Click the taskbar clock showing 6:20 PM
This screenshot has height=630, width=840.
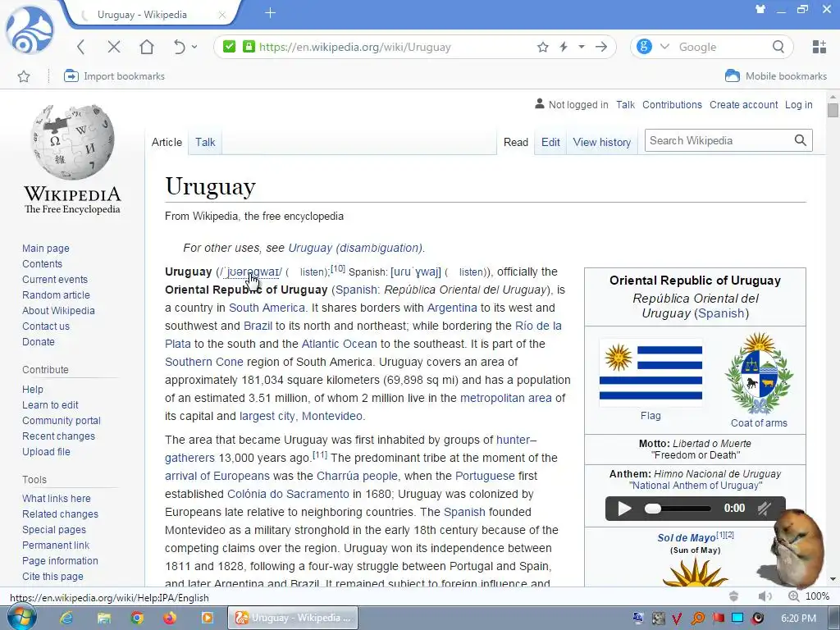click(799, 619)
